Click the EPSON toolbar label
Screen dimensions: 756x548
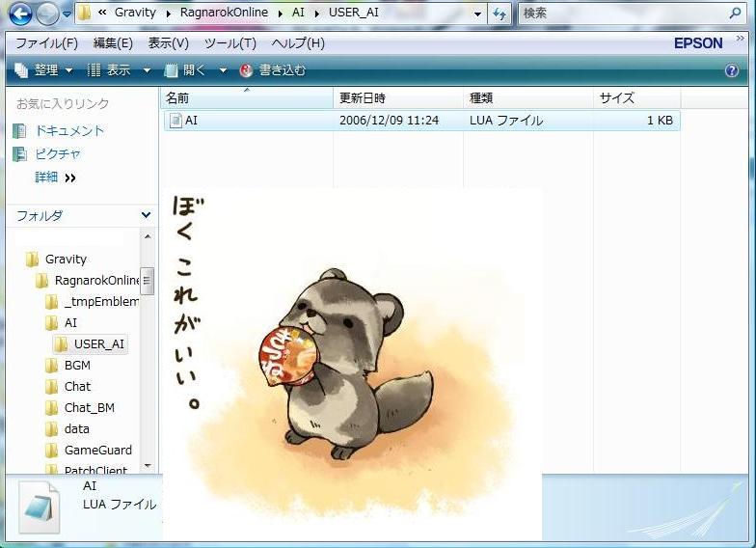[698, 43]
